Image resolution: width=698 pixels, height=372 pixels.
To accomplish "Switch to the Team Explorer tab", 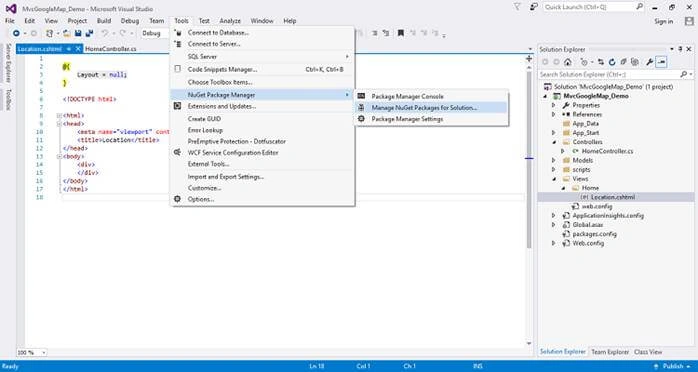I will pos(610,352).
